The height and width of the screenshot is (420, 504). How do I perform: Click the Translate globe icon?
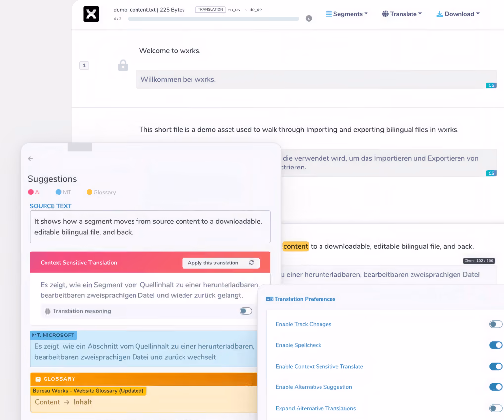tap(385, 14)
